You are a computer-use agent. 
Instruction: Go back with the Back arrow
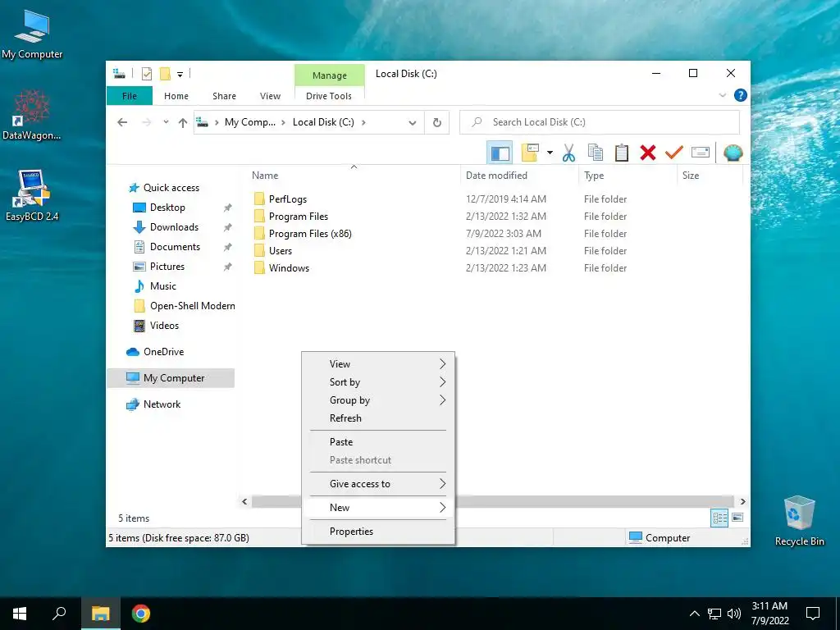coord(122,122)
